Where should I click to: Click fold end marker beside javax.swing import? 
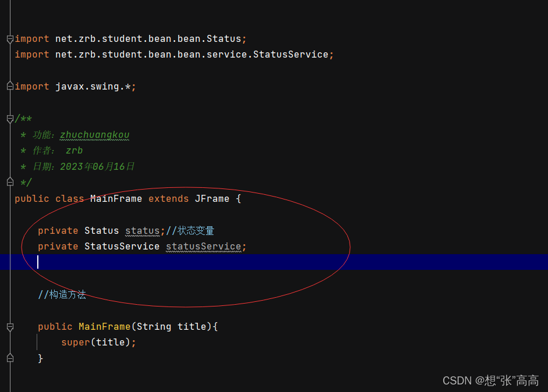tap(10, 86)
